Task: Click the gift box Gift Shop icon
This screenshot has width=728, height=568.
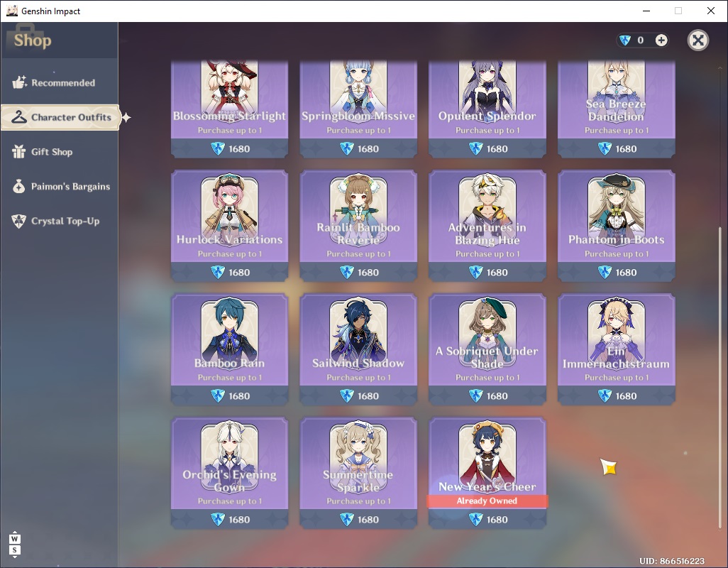Action: pyautogui.click(x=18, y=151)
